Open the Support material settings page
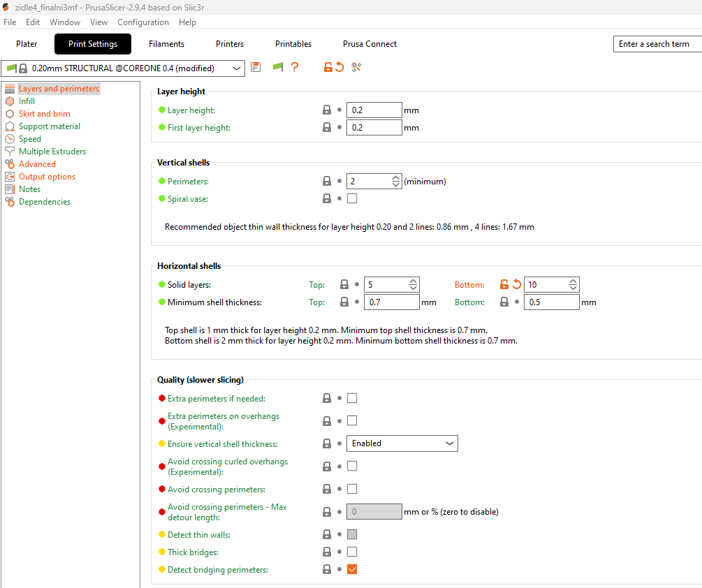Screen dimensions: 702x588 coord(50,126)
